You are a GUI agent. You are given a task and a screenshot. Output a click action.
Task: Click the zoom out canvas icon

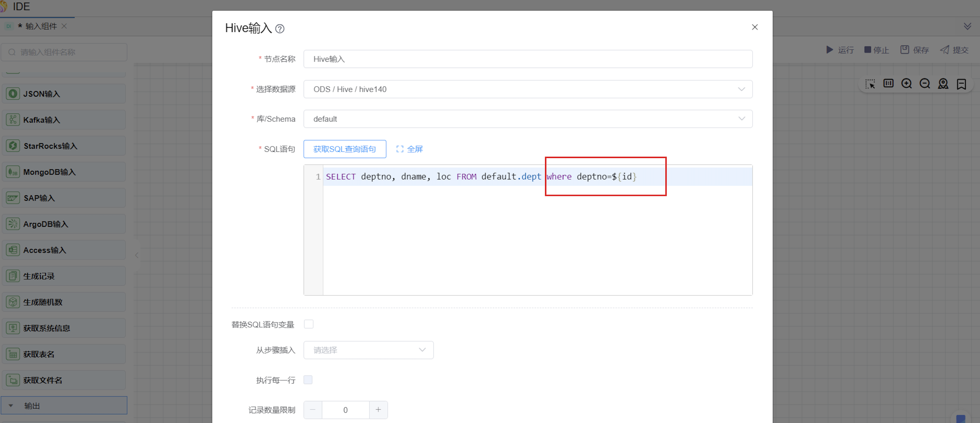(924, 83)
